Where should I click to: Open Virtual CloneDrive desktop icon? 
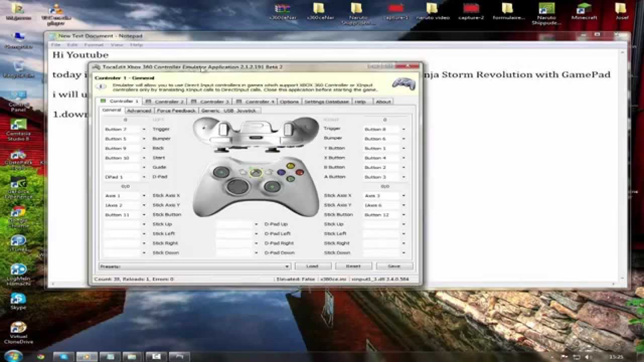click(18, 333)
